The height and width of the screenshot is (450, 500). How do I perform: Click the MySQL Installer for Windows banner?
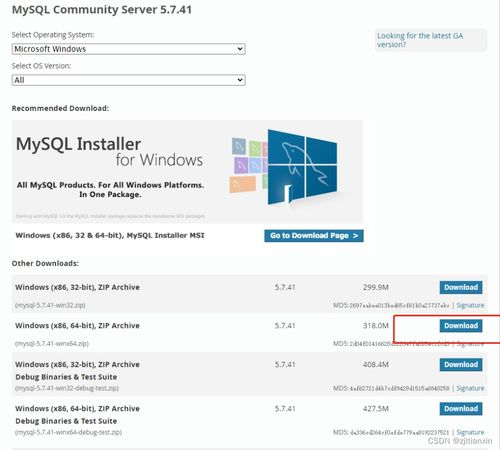click(x=187, y=172)
